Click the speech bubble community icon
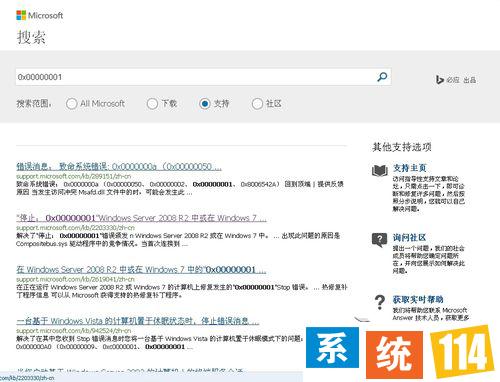500x382 pixels. click(379, 240)
